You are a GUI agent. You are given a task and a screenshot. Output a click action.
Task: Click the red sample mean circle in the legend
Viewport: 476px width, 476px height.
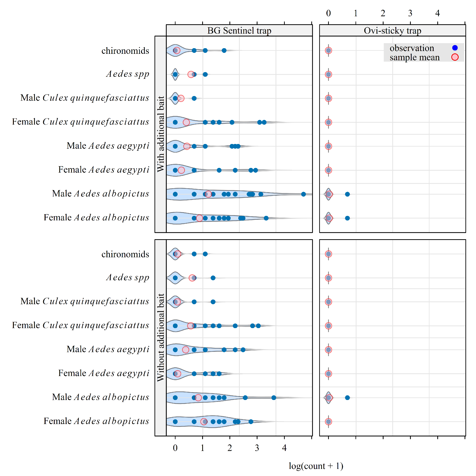pyautogui.click(x=455, y=57)
